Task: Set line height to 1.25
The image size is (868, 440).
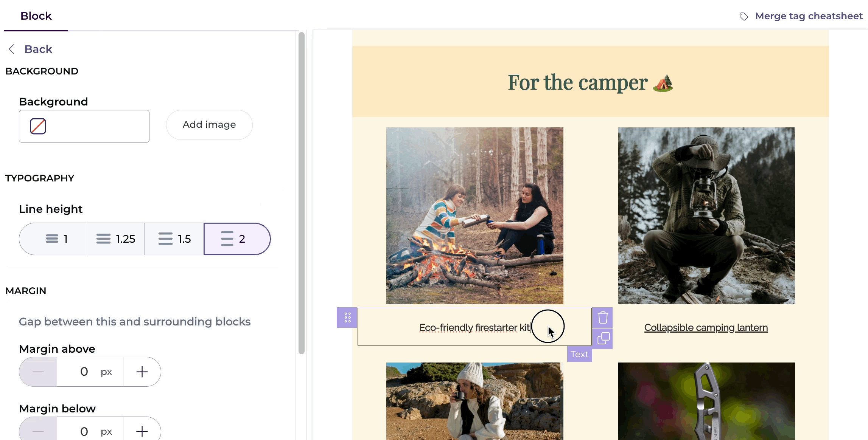Action: click(x=115, y=239)
